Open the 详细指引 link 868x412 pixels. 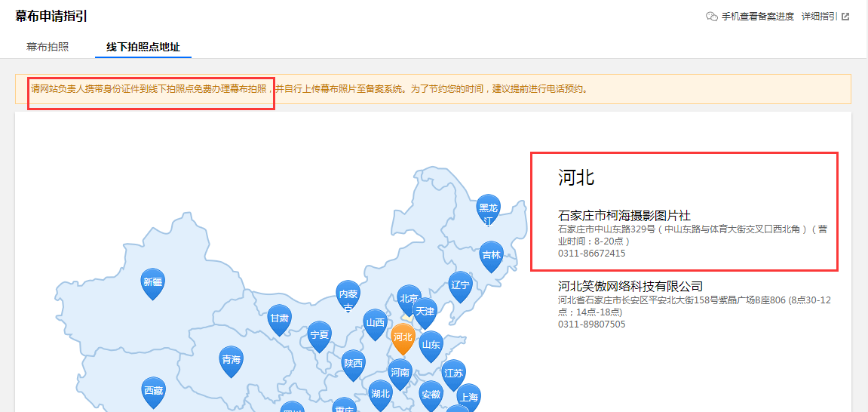click(819, 17)
